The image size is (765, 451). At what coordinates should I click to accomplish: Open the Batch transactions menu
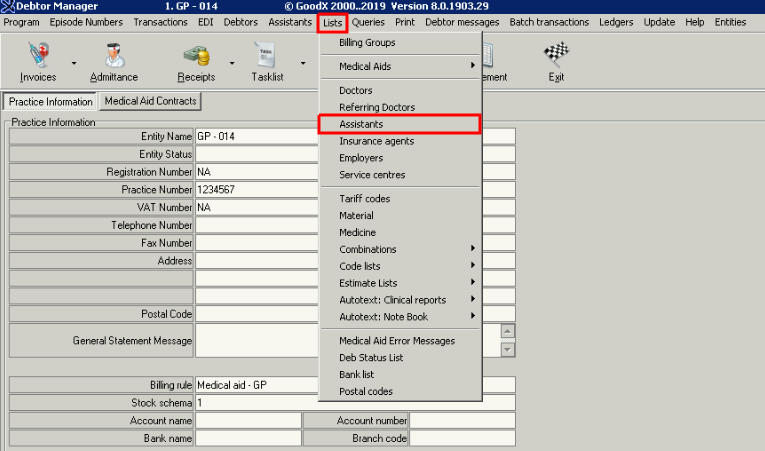[549, 22]
